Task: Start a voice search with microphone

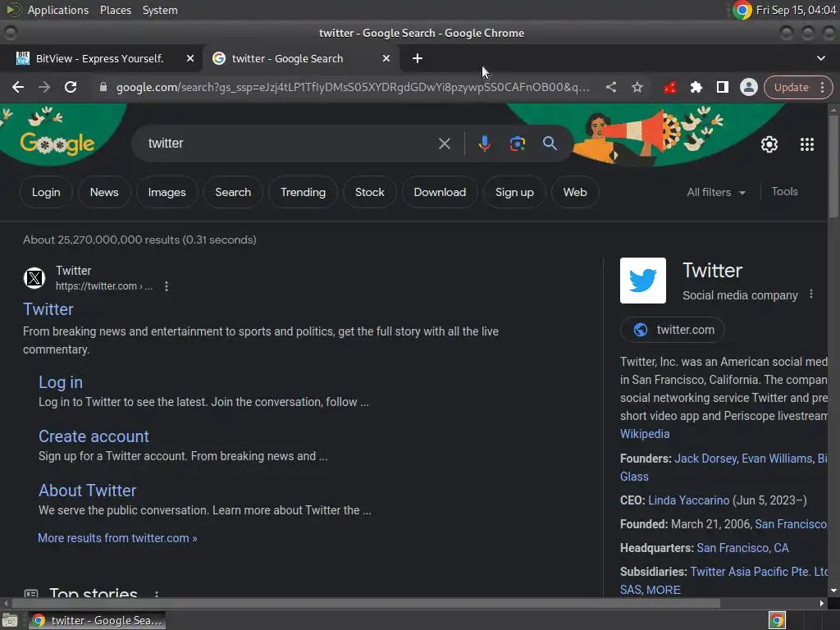Action: [x=484, y=144]
